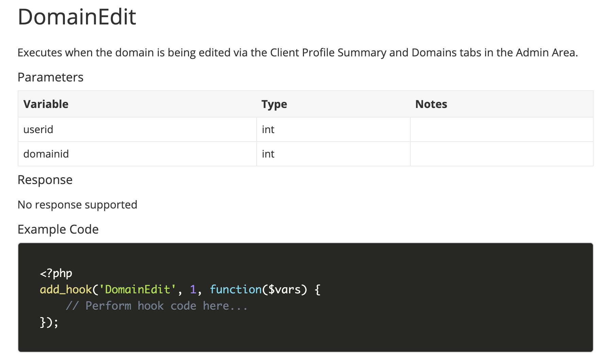Click the empty Notes cell for domainid
This screenshot has width=614, height=364.
501,154
